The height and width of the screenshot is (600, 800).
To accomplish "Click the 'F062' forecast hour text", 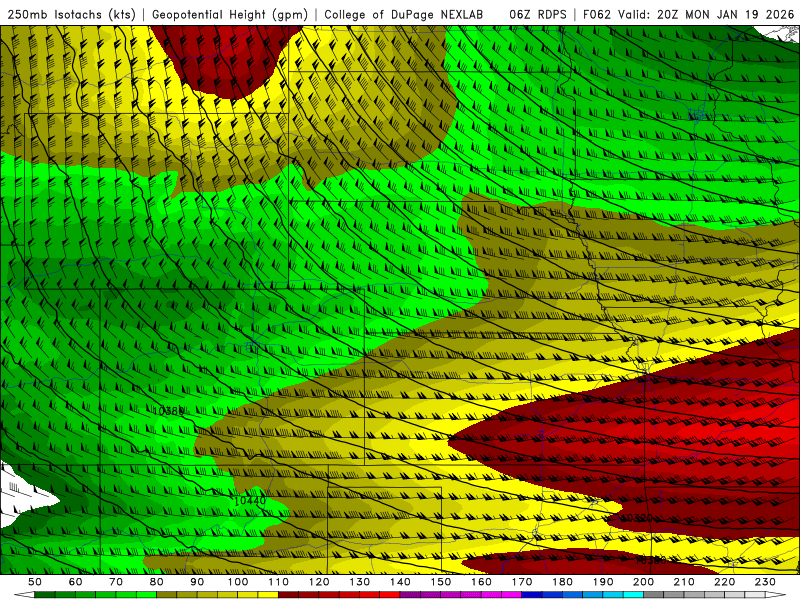I will click(597, 14).
